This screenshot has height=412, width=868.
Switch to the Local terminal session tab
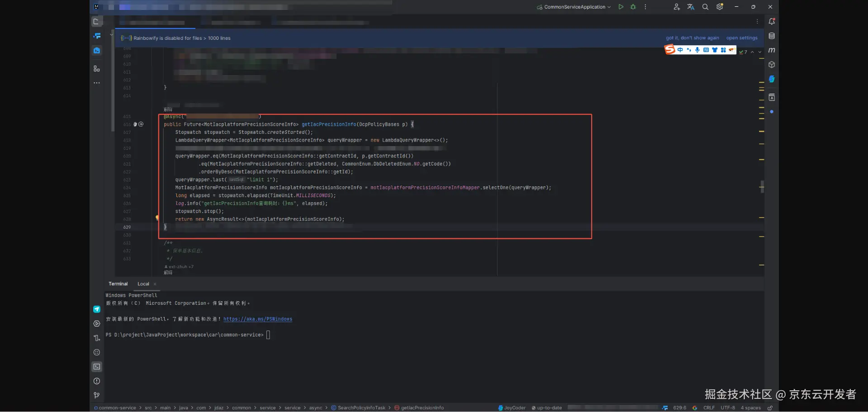click(x=143, y=284)
